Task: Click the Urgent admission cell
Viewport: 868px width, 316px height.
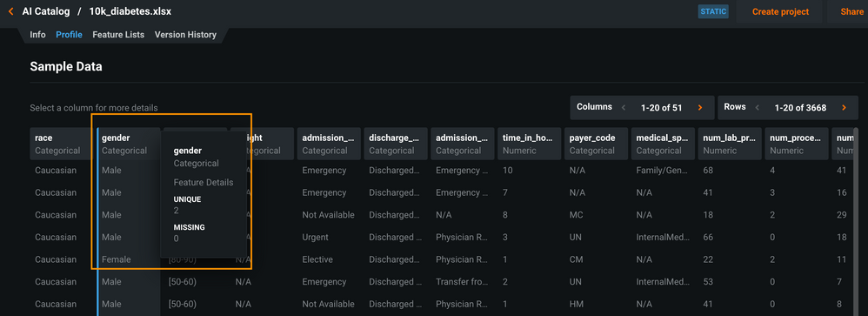Action: point(315,238)
